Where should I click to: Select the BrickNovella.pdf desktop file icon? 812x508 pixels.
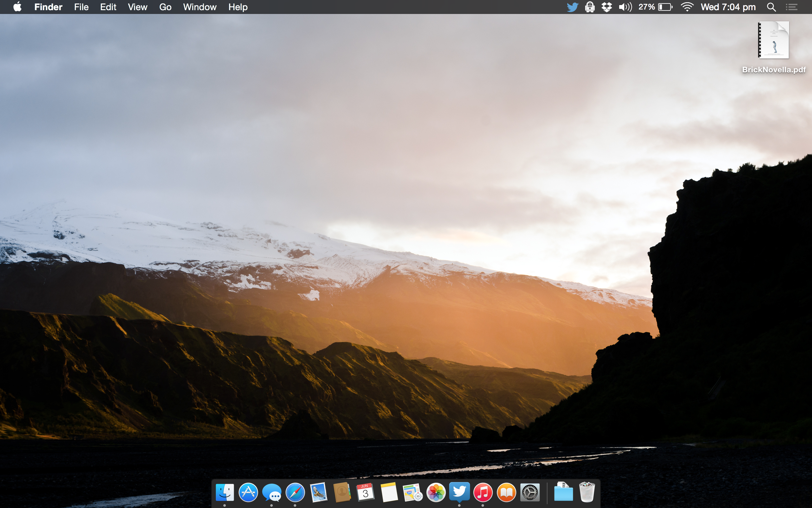point(774,40)
